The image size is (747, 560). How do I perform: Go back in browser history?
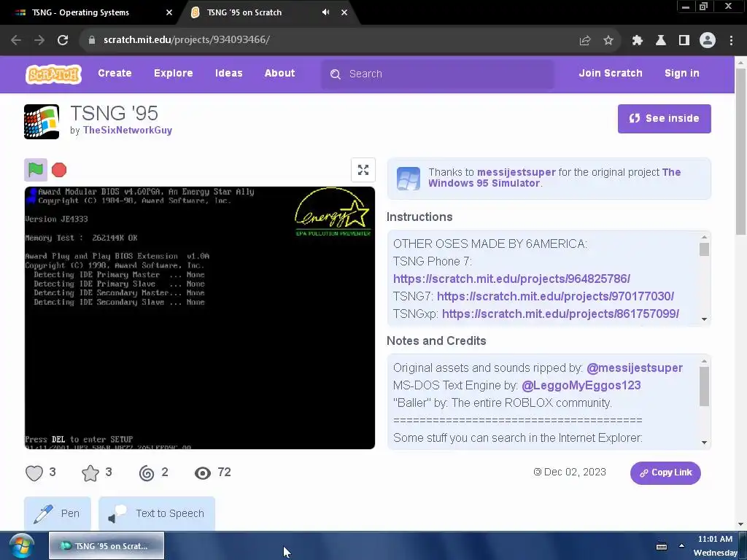pyautogui.click(x=16, y=40)
